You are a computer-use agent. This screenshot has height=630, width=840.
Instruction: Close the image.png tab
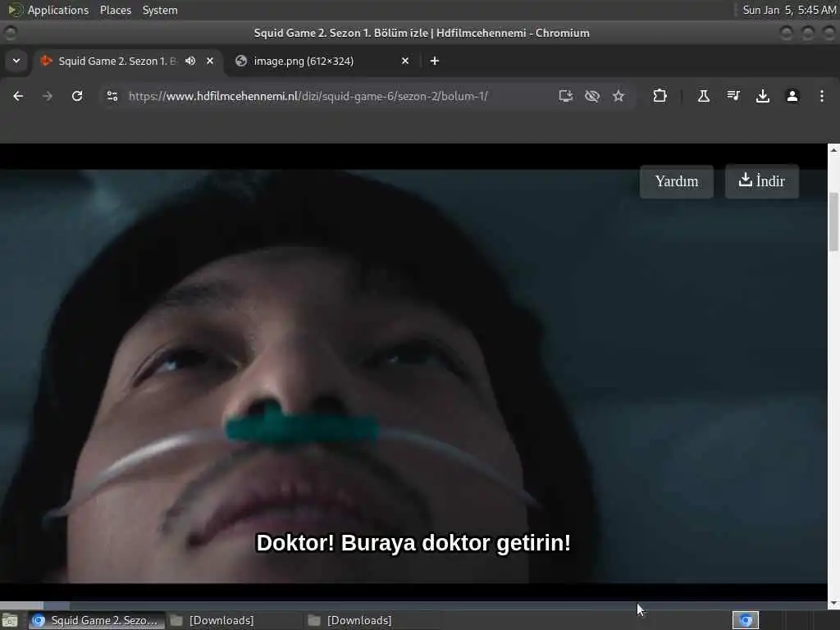pyautogui.click(x=405, y=61)
